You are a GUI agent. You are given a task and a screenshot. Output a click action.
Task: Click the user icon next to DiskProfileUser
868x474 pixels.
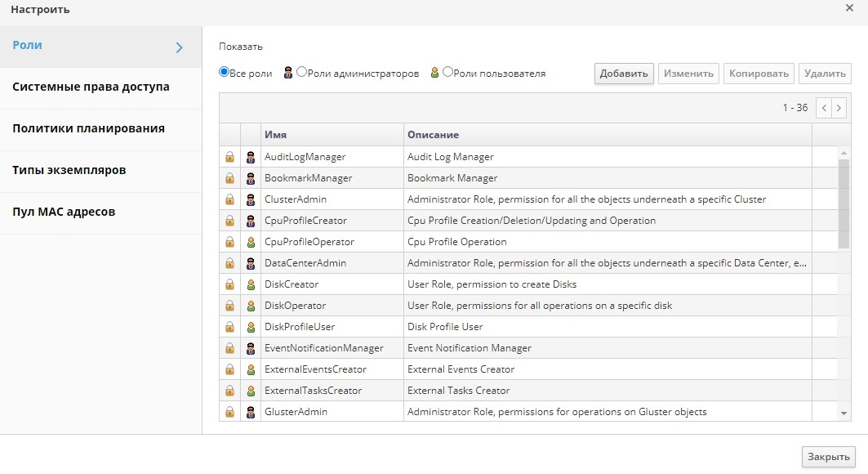pyautogui.click(x=251, y=327)
